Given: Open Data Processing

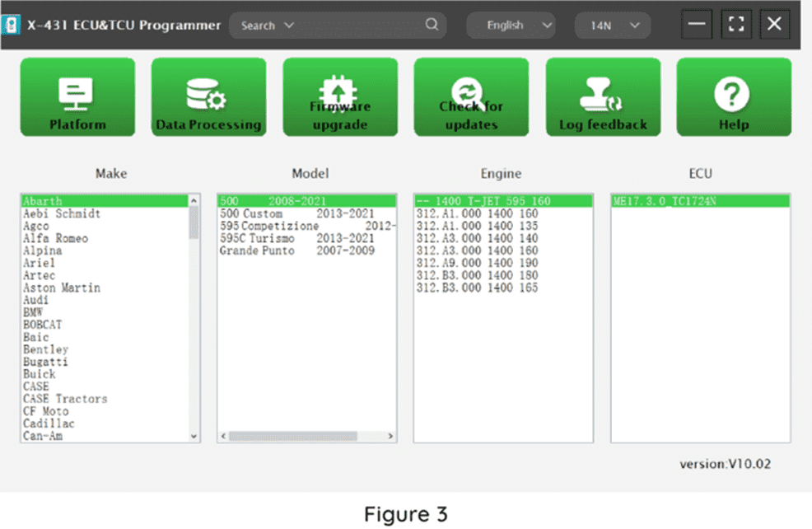Looking at the screenshot, I should 208,97.
